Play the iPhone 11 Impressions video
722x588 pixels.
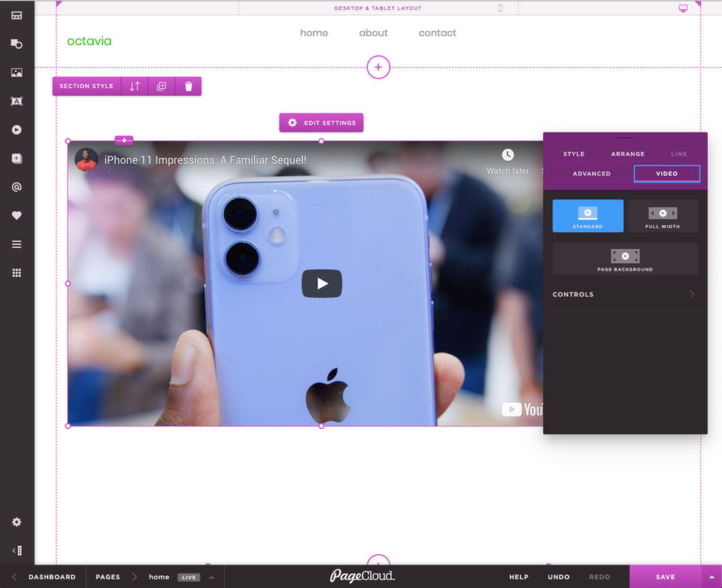tap(322, 283)
